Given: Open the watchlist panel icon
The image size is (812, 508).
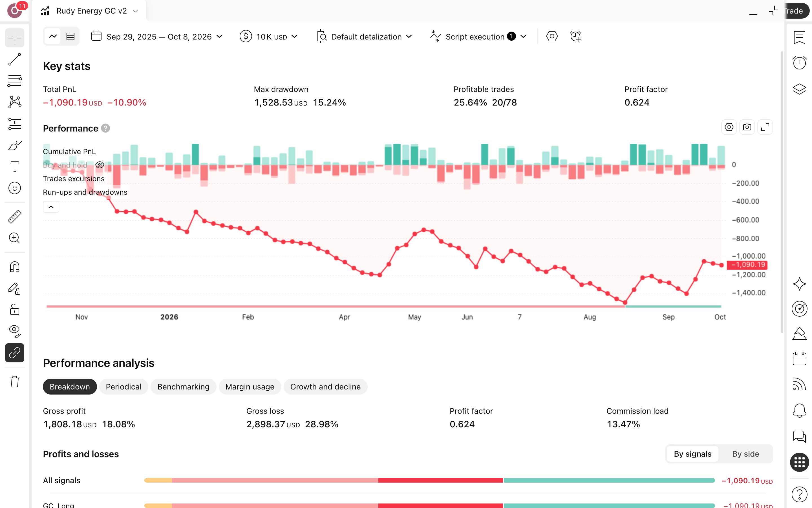Looking at the screenshot, I should pos(799,38).
